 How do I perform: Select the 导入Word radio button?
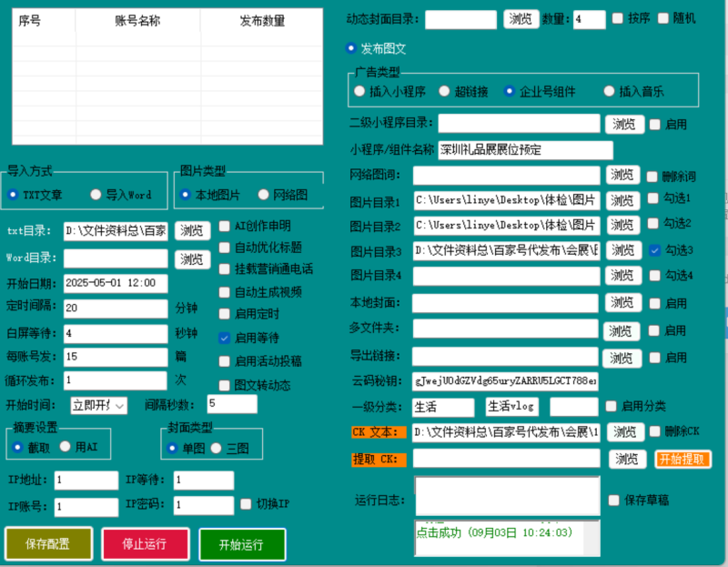coord(96,195)
